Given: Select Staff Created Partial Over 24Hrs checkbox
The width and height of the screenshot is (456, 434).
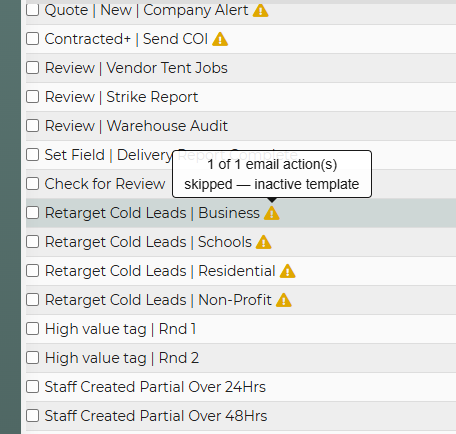Looking at the screenshot, I should click(x=33, y=387).
